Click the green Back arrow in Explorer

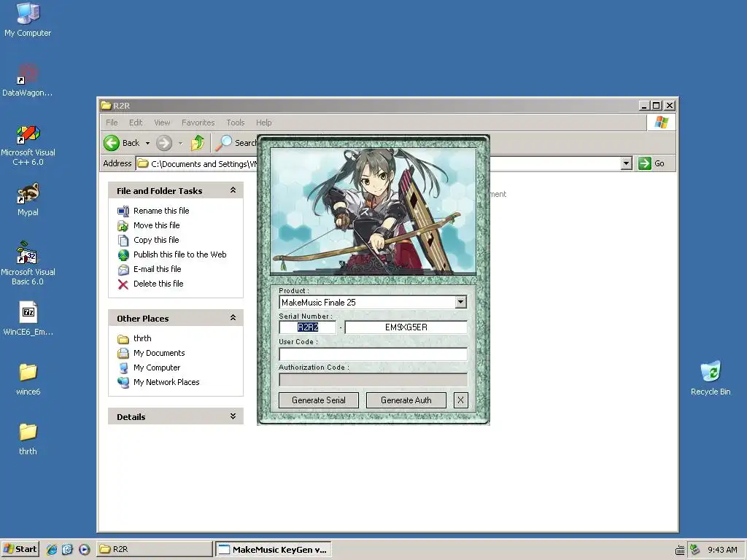tap(112, 143)
